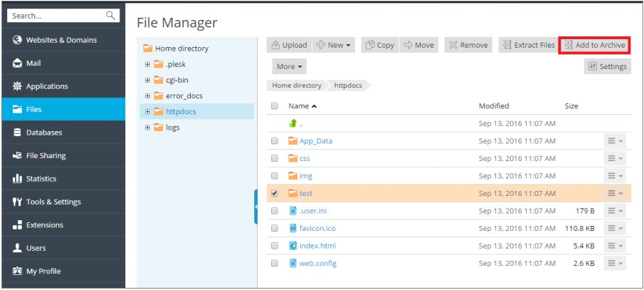Click the Move button
The image size is (644, 290).
point(419,45)
